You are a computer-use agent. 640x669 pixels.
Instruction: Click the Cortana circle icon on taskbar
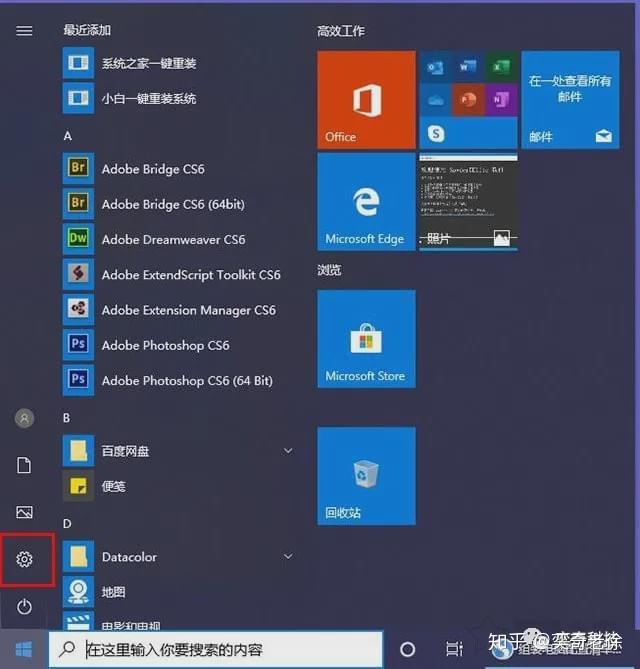pyautogui.click(x=407, y=649)
